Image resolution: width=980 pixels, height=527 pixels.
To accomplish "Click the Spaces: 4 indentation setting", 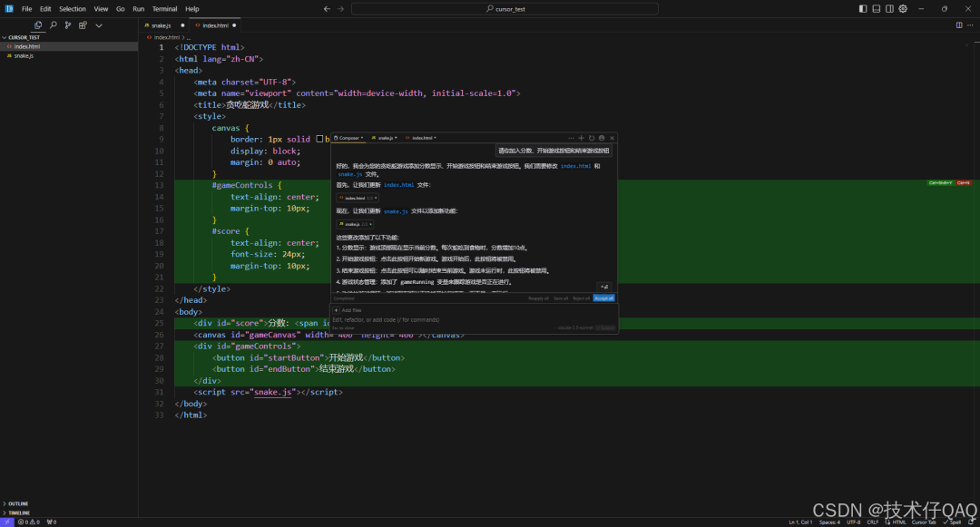I will tap(830, 522).
